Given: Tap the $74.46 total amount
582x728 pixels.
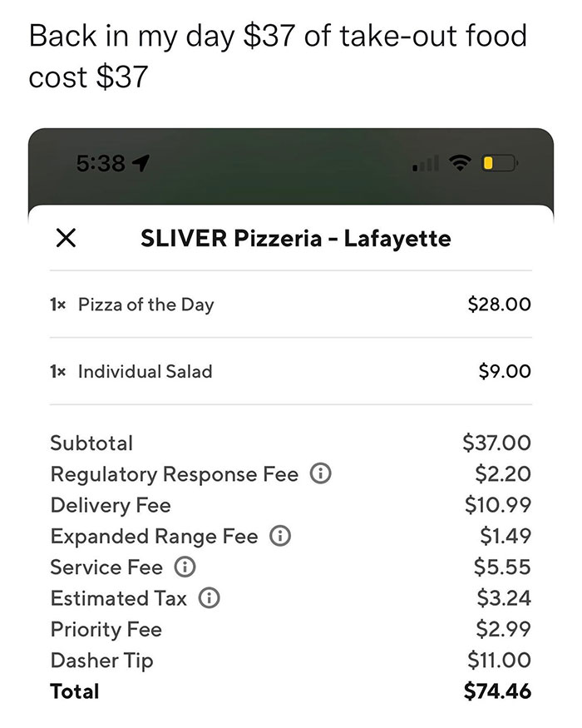Looking at the screenshot, I should tap(497, 691).
